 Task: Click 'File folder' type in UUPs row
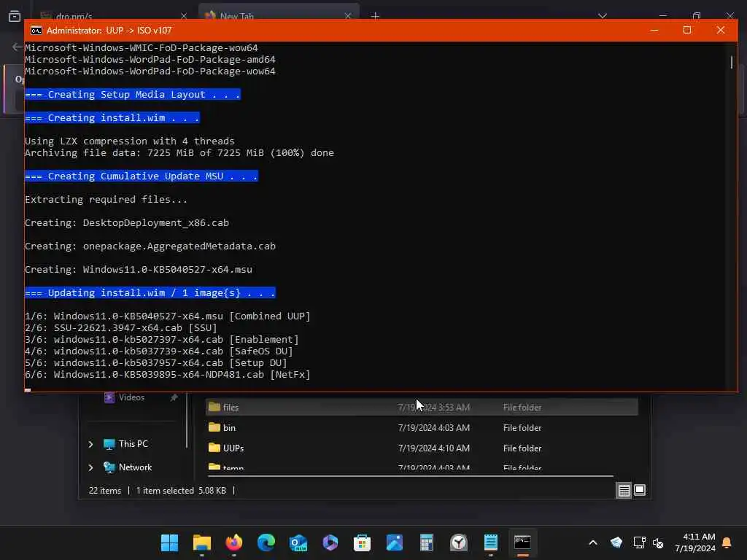coord(522,448)
